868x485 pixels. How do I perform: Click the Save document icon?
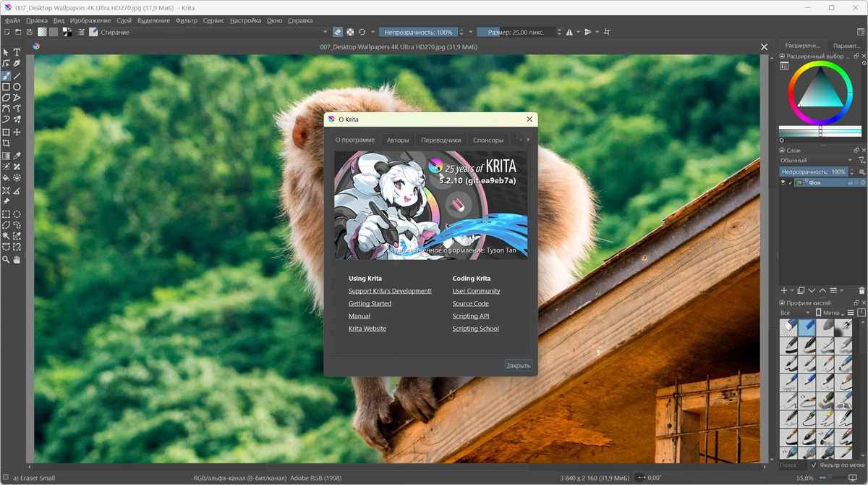tap(29, 32)
